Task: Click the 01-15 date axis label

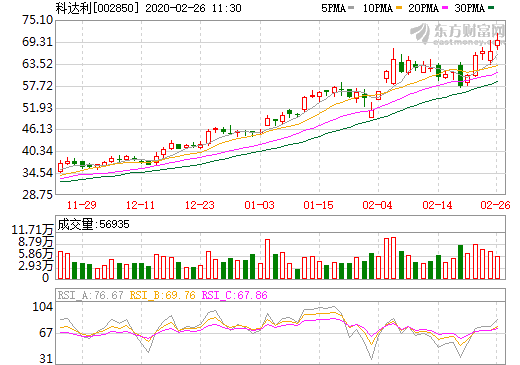Action: [318, 205]
